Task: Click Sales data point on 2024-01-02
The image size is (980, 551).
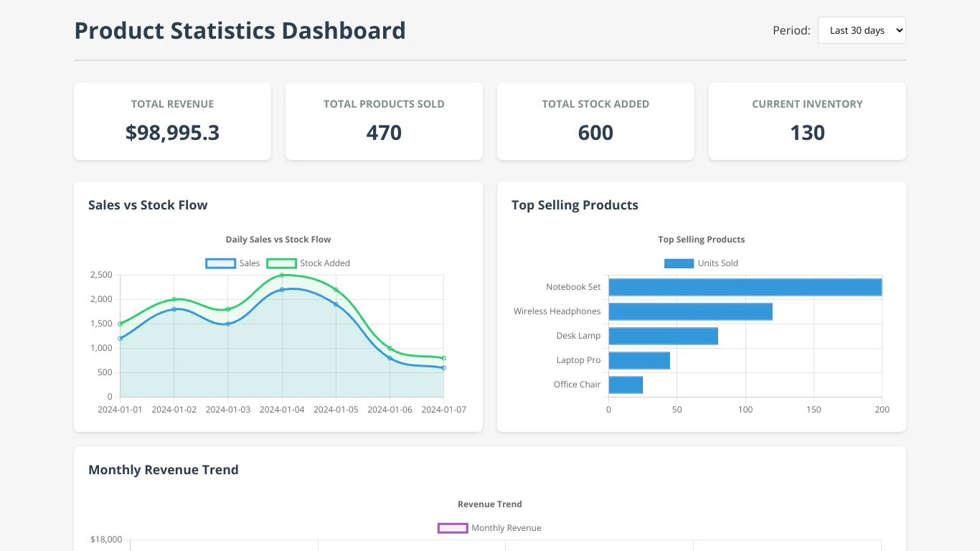Action: (x=174, y=309)
